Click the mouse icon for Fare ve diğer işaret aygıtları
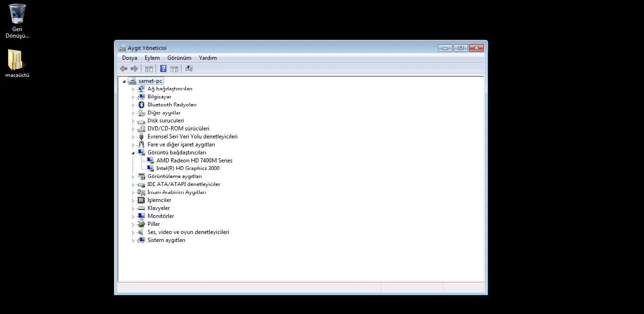Screen dimensions: 644x314 pyautogui.click(x=141, y=145)
